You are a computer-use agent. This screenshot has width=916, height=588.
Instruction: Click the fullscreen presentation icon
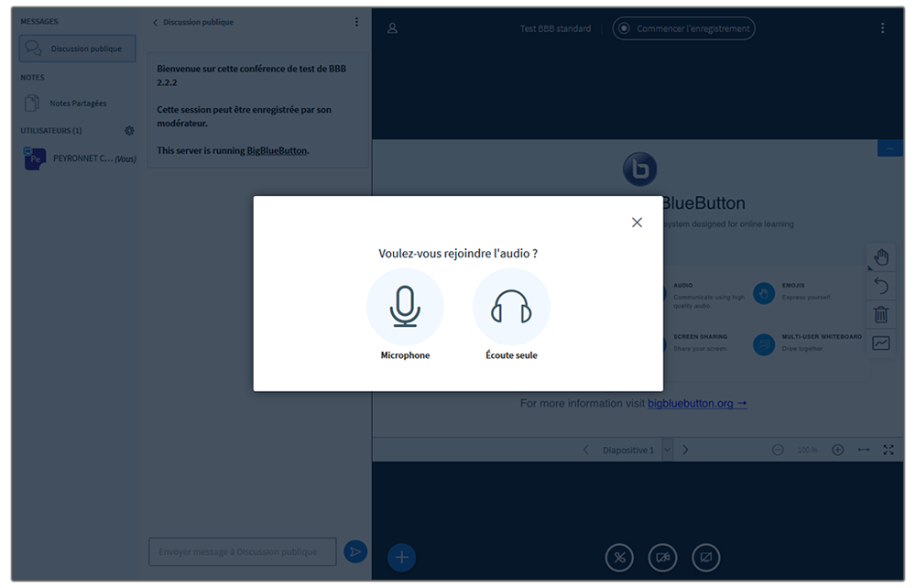[x=889, y=450]
